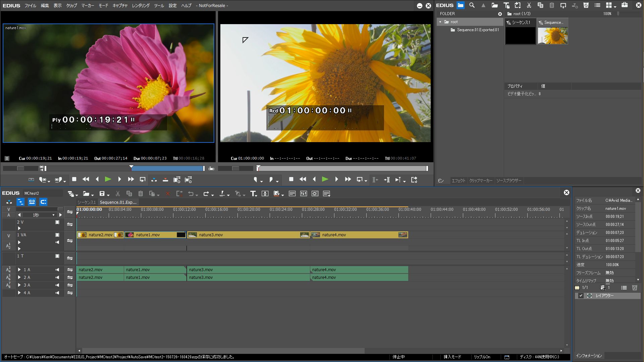644x362 pixels.
Task: Click the Set Out point icon in the player
Action: (x=58, y=180)
